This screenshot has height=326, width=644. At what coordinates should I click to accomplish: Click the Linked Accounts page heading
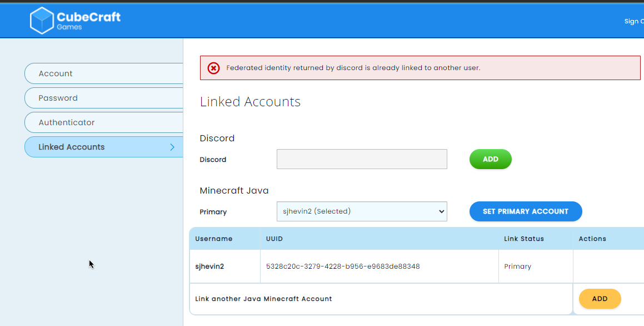point(250,102)
